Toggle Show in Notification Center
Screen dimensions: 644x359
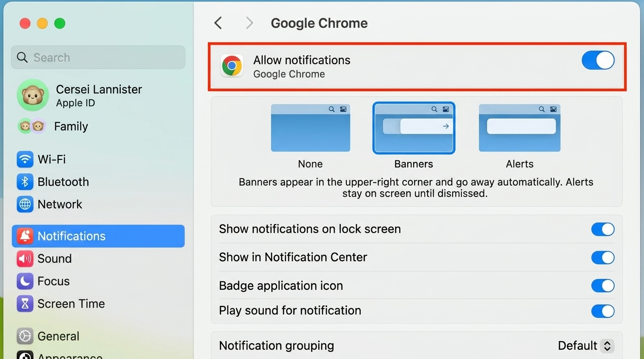[x=603, y=258]
